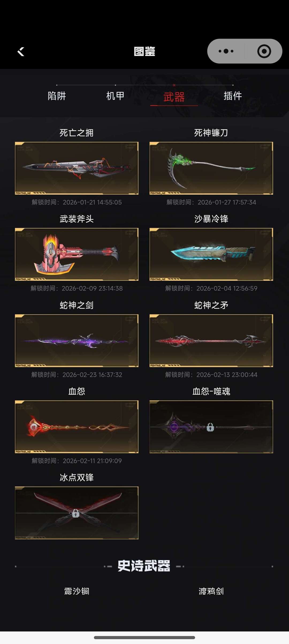
Task: View the 武装斧头 axe image
Action: click(77, 254)
